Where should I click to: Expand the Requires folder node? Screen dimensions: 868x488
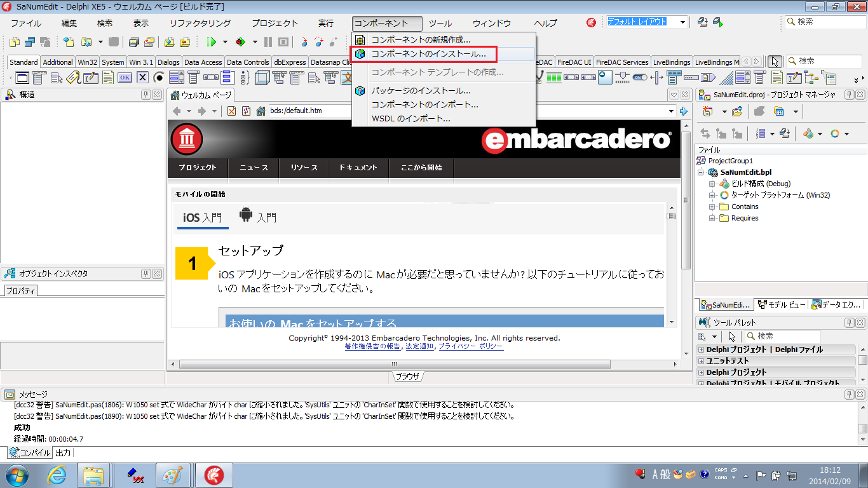712,218
